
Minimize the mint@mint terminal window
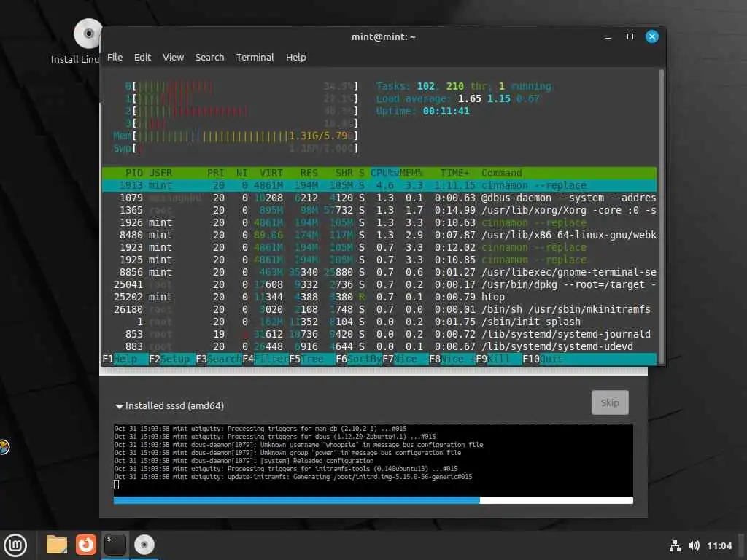(x=608, y=36)
